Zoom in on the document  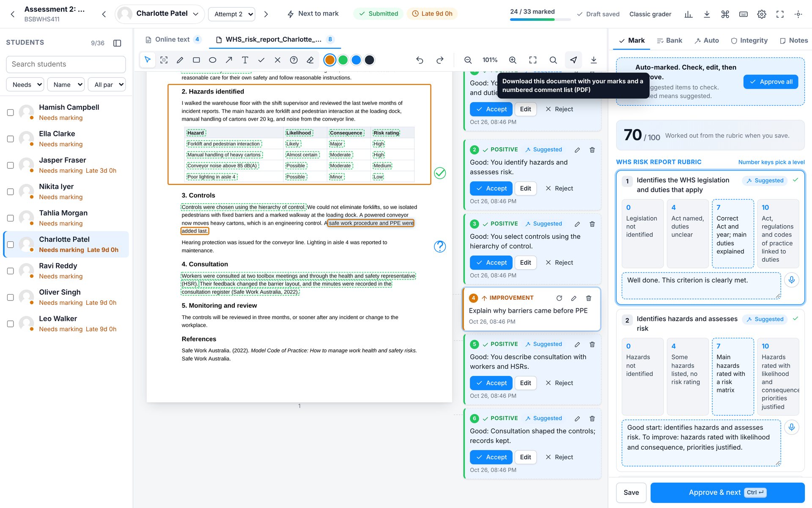[x=513, y=60]
